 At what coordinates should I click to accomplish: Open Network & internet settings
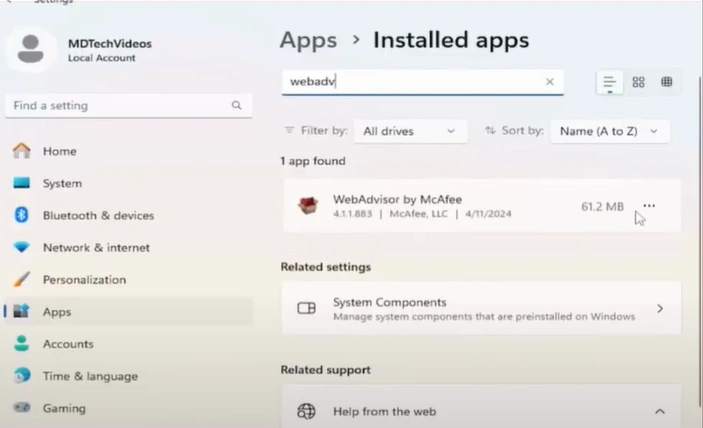tap(128, 247)
